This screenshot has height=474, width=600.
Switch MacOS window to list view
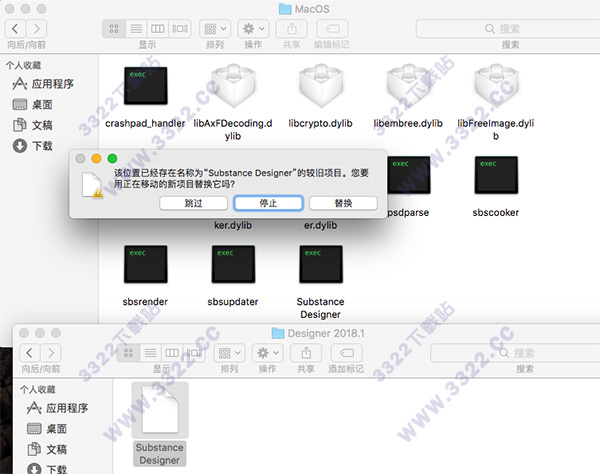point(136,29)
